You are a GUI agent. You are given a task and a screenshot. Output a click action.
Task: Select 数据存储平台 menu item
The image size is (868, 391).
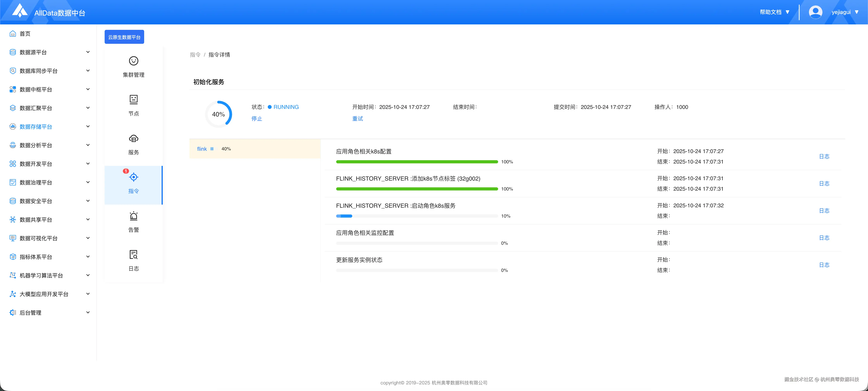(x=36, y=127)
